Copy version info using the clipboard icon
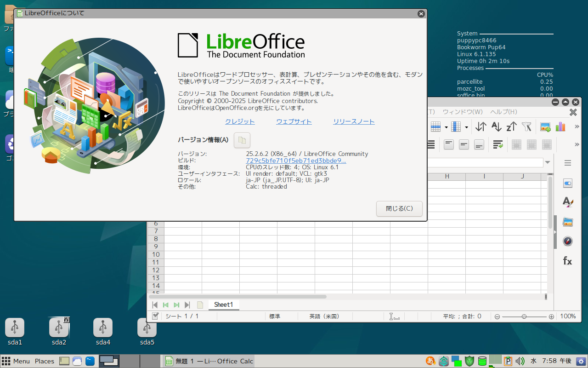 (x=242, y=140)
